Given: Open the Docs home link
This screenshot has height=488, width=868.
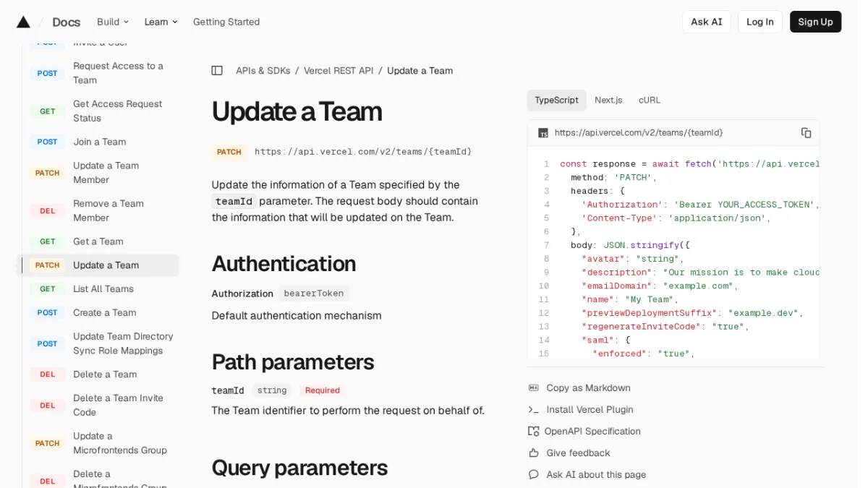Looking at the screenshot, I should coord(67,22).
